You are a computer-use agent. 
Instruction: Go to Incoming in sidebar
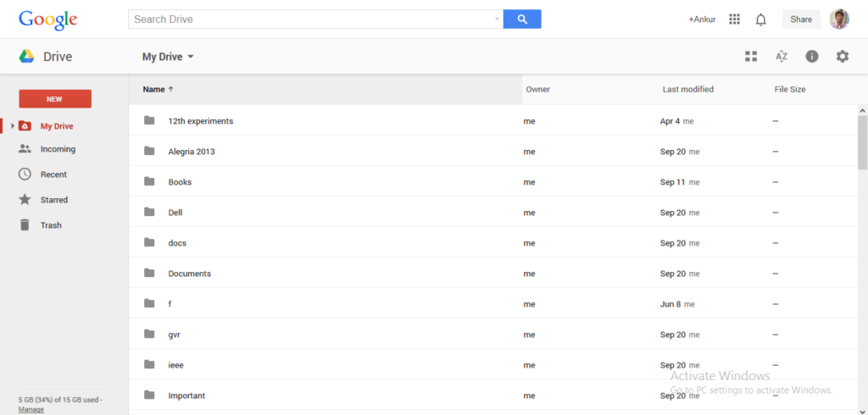click(x=58, y=149)
